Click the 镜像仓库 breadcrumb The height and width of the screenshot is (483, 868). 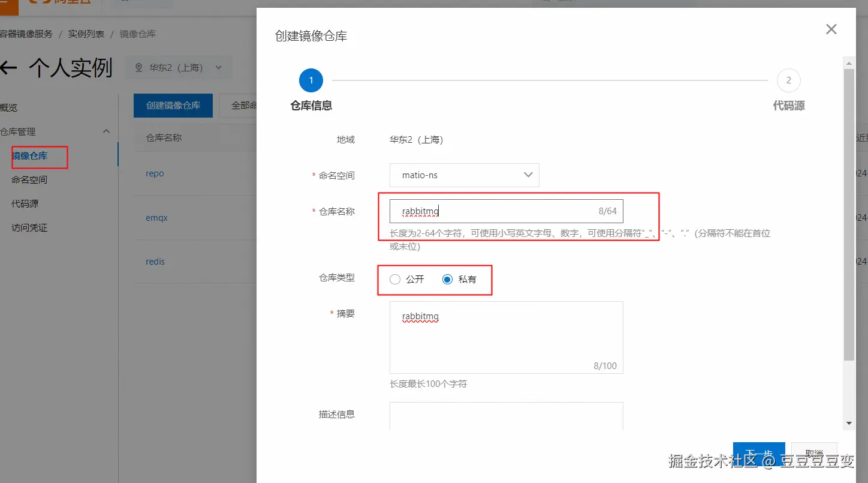[137, 34]
